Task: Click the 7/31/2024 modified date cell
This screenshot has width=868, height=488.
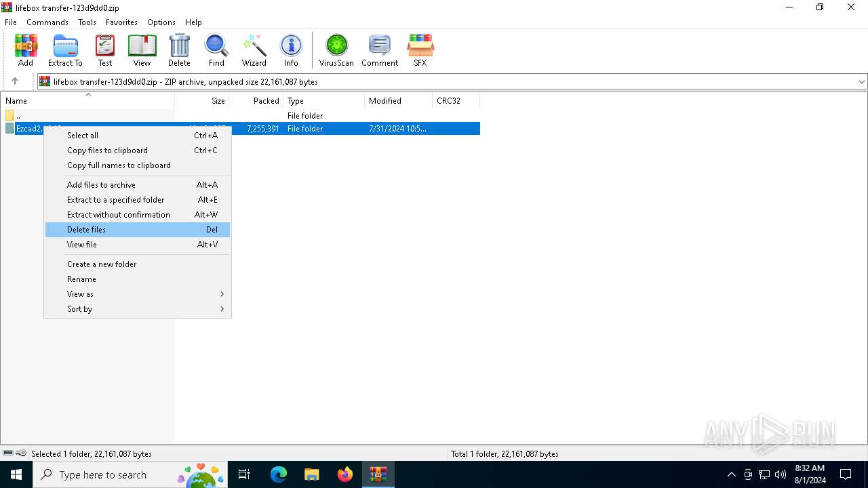Action: pyautogui.click(x=397, y=129)
